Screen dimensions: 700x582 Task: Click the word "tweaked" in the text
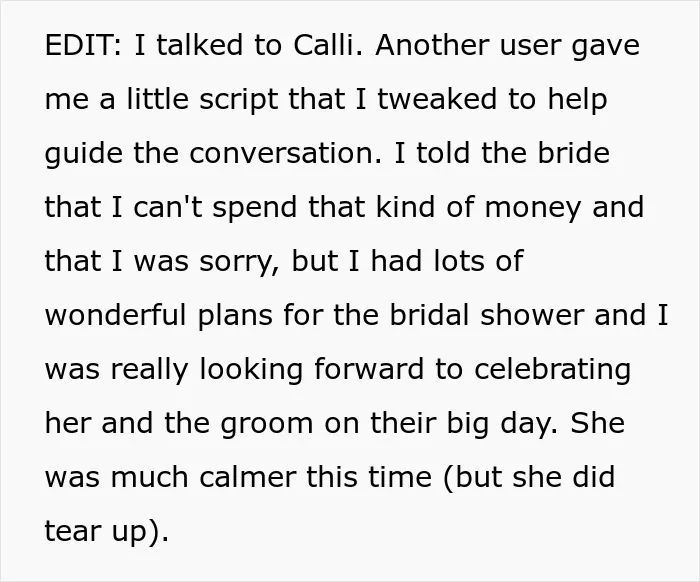pos(437,99)
